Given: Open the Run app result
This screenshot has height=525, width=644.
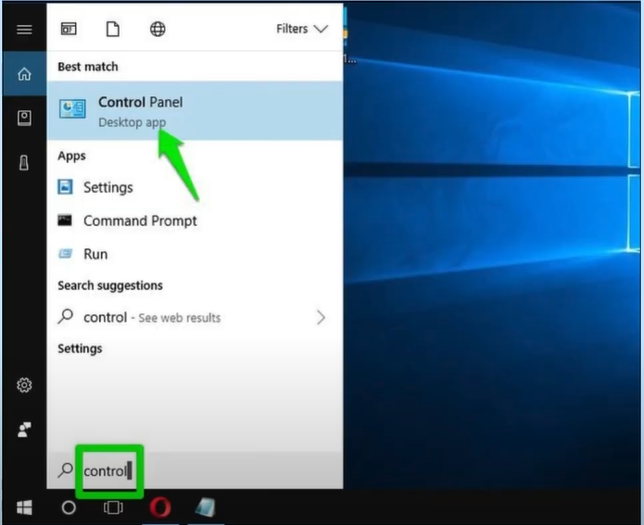Looking at the screenshot, I should pyautogui.click(x=195, y=254).
